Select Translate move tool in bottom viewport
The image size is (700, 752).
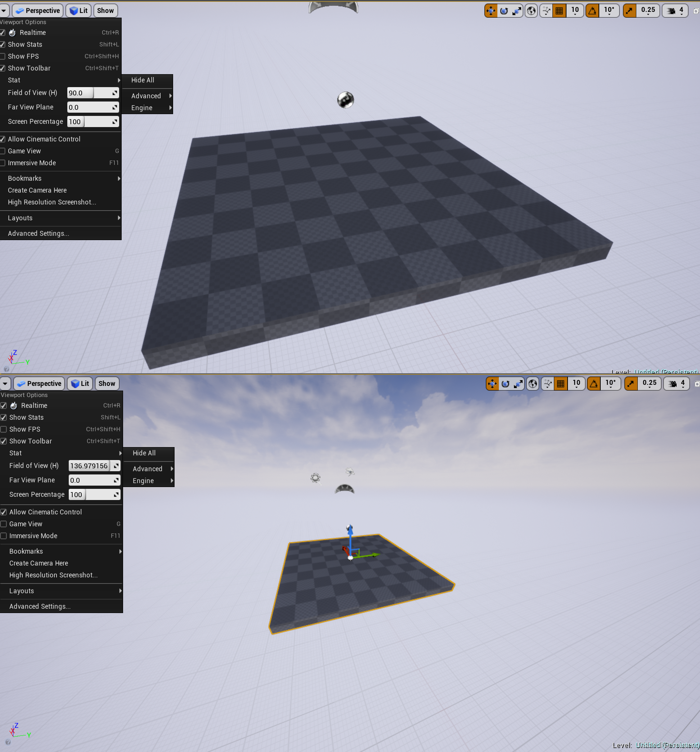click(492, 384)
